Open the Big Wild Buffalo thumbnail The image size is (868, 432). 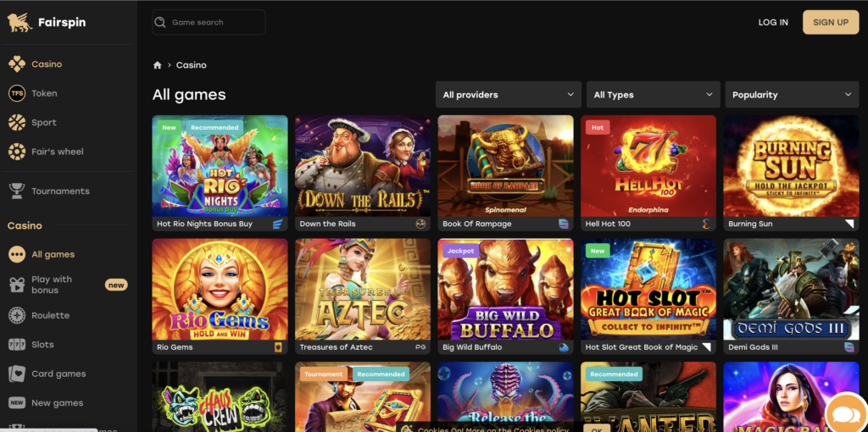505,290
